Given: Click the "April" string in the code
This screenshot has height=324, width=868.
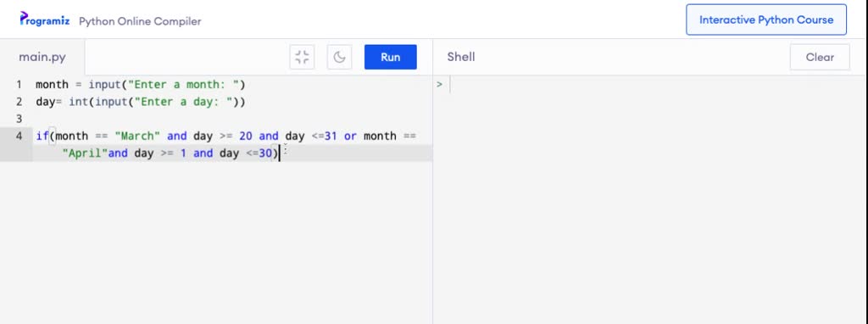Looking at the screenshot, I should tap(85, 154).
